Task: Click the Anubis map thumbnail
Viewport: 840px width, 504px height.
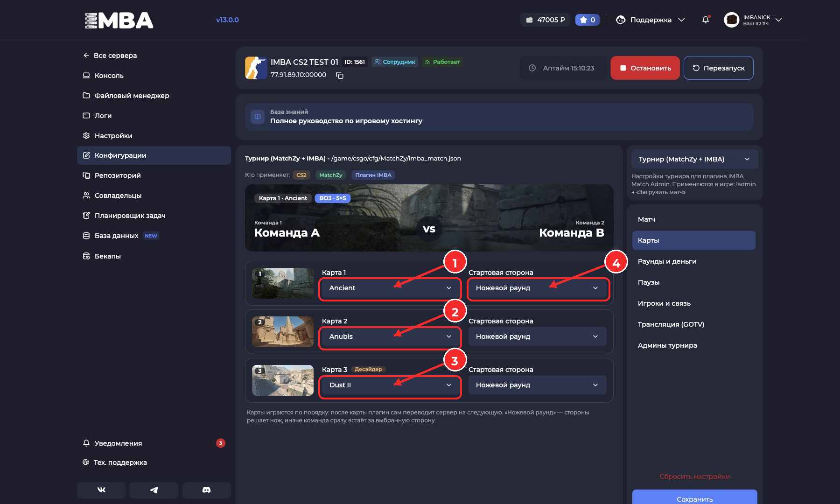Action: click(283, 332)
